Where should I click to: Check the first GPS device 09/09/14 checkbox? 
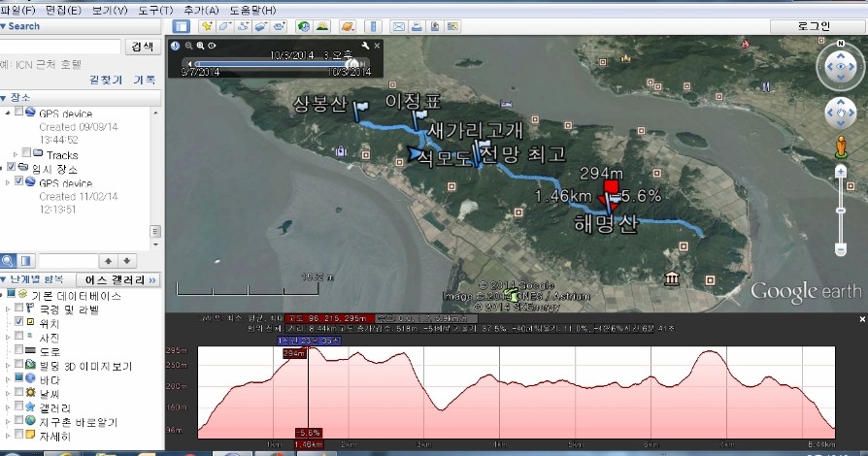point(18,112)
